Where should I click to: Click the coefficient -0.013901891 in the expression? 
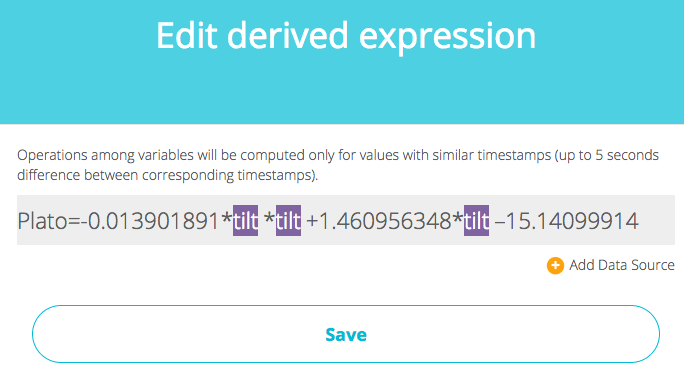(x=149, y=221)
